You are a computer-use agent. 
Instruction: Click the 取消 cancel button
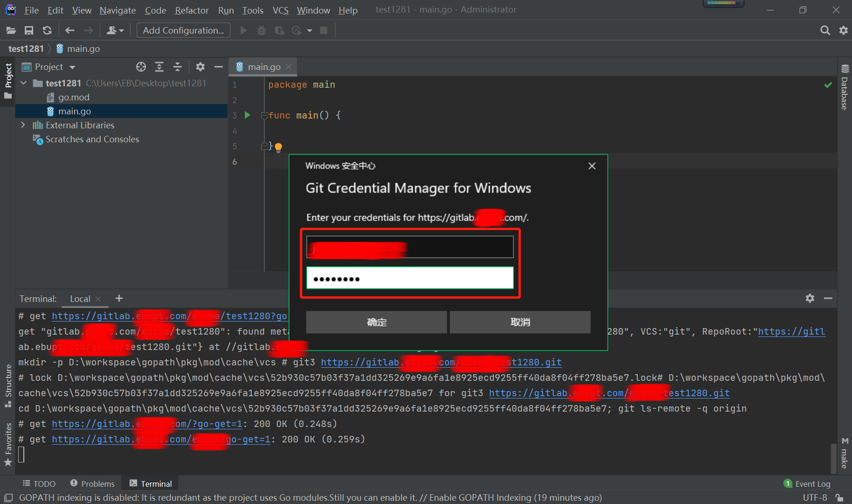click(520, 322)
